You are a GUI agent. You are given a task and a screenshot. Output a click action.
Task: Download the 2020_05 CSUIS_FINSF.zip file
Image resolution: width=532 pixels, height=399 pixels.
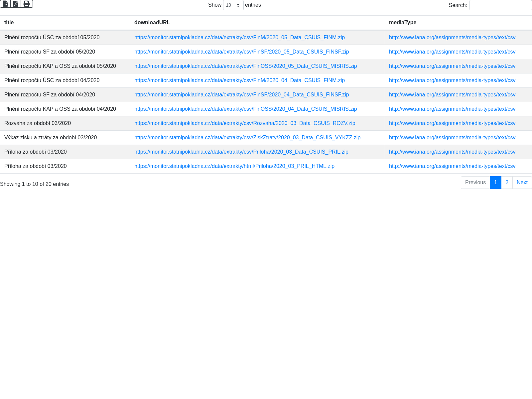(241, 52)
